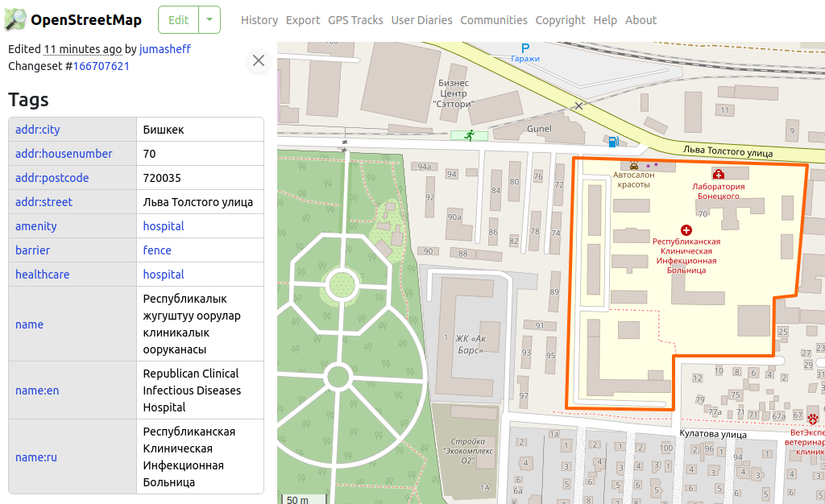Click the Автосалон красоты car icon
Image resolution: width=825 pixels, height=504 pixels.
(634, 166)
